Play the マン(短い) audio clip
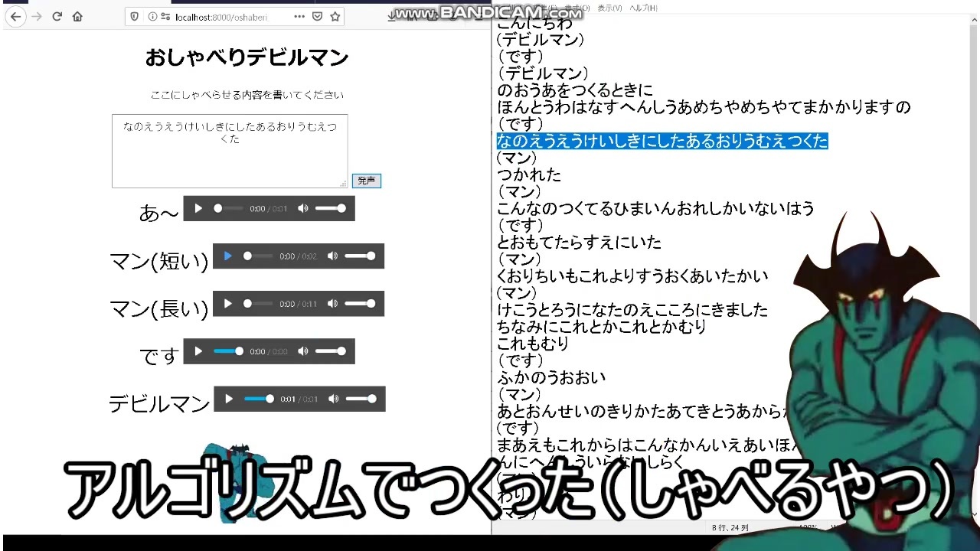 click(x=227, y=256)
